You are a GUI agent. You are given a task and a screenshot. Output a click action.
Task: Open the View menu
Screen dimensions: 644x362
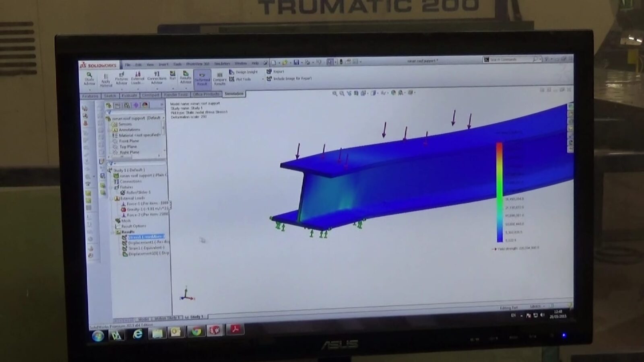pyautogui.click(x=150, y=64)
